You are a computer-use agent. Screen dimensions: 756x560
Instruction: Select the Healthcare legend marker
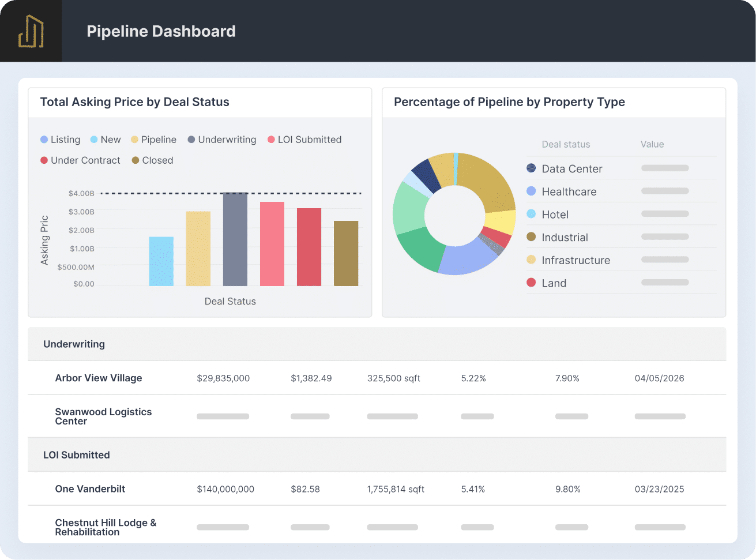531,191
